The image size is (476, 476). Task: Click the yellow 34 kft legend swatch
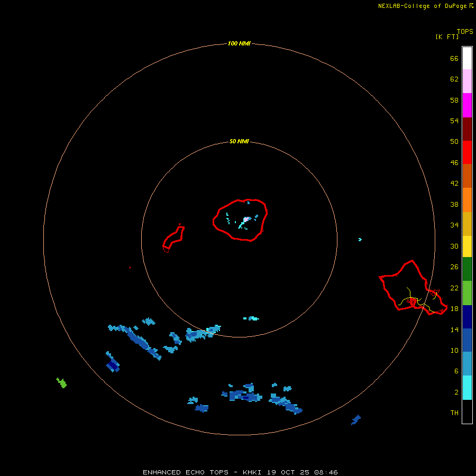(x=467, y=246)
